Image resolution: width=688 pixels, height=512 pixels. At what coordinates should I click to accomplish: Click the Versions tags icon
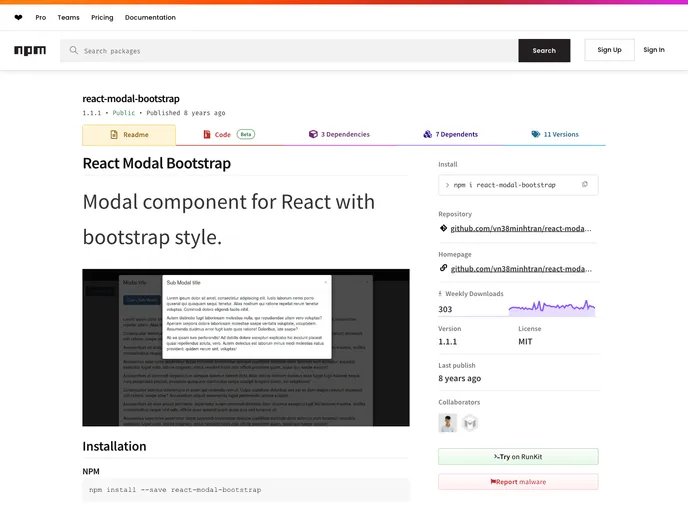[x=536, y=134]
